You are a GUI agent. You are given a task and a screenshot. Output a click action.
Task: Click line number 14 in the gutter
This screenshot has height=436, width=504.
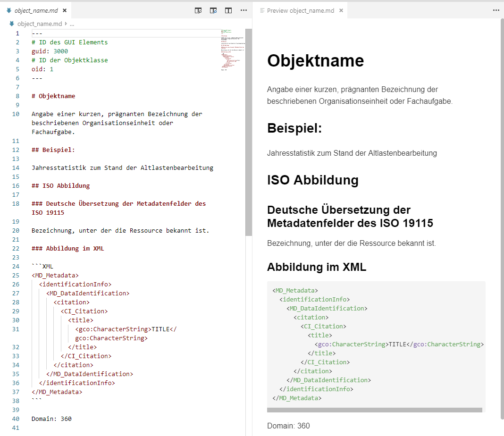pyautogui.click(x=16, y=168)
